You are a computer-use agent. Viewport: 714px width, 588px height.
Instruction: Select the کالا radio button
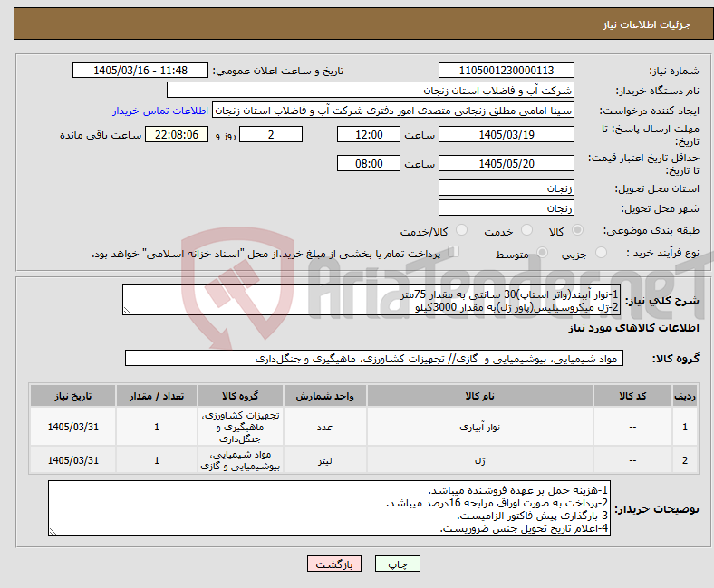click(x=577, y=230)
